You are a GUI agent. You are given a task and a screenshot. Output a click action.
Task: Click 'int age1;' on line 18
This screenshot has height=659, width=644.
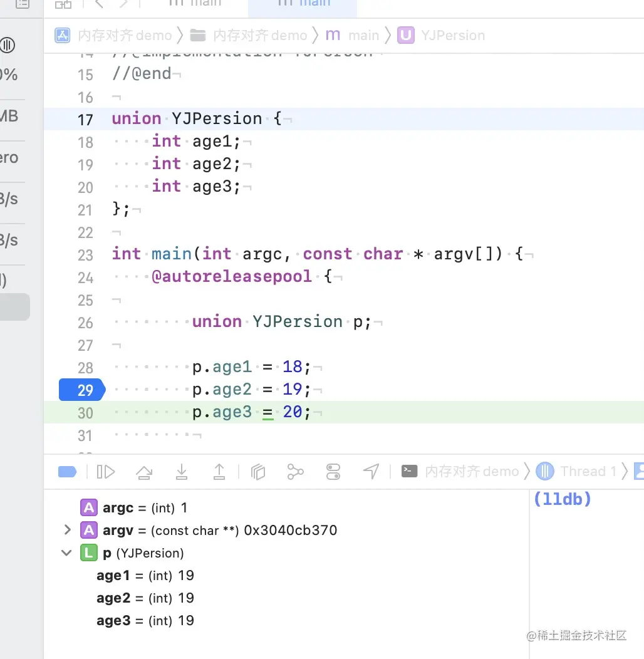point(196,141)
